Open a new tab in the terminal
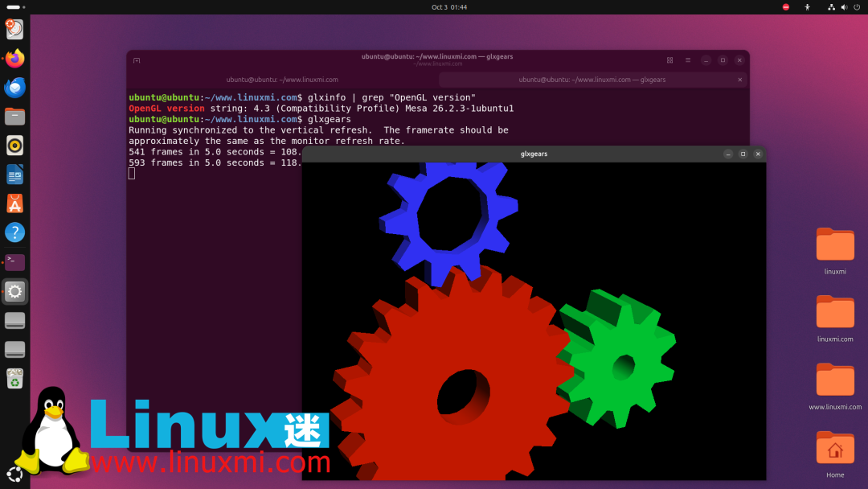 pyautogui.click(x=137, y=60)
